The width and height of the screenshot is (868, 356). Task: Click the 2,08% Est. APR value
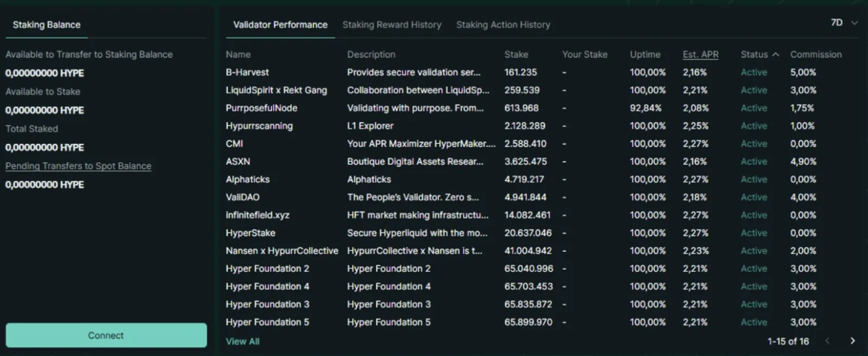695,108
